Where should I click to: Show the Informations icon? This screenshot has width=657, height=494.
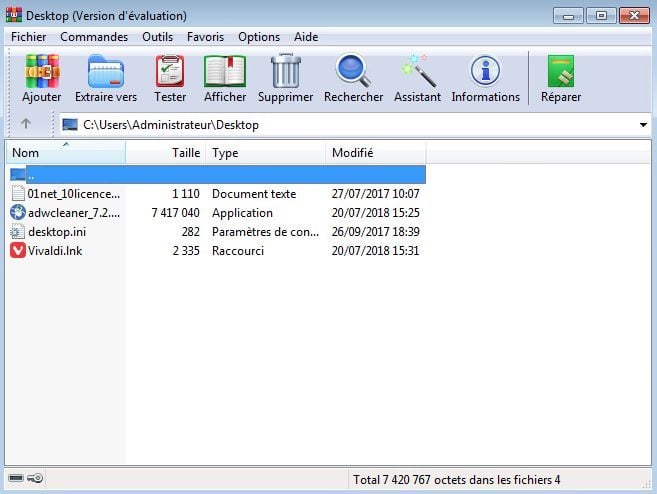(485, 70)
